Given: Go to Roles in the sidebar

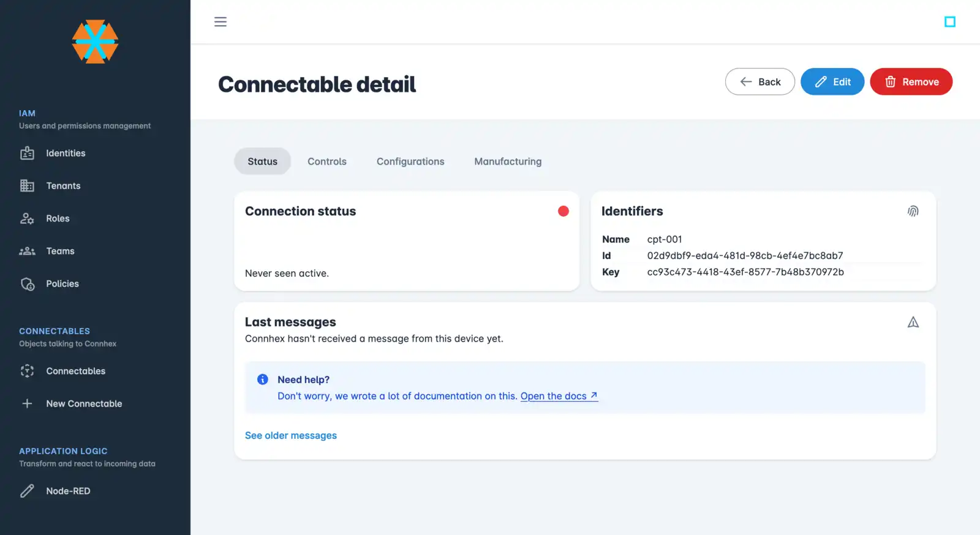Looking at the screenshot, I should (58, 219).
